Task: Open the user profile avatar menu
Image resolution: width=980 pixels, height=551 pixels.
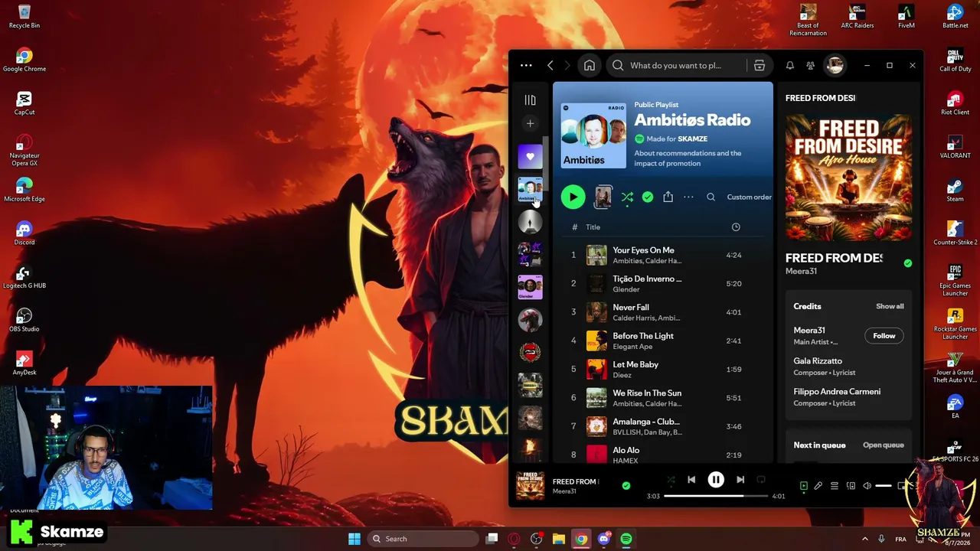Action: pyautogui.click(x=835, y=66)
